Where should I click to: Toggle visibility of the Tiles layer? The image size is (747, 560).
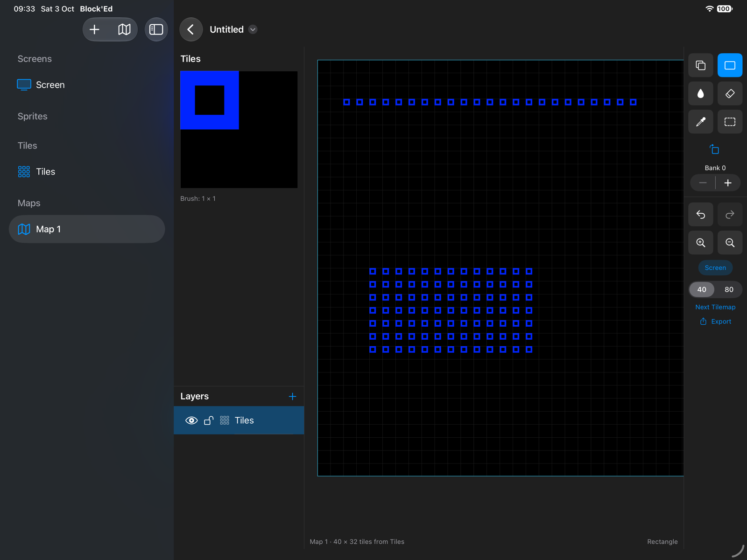191,420
